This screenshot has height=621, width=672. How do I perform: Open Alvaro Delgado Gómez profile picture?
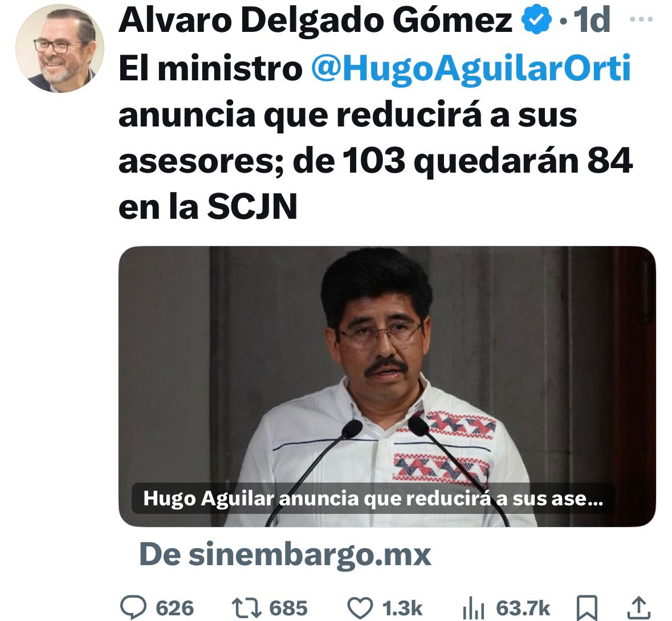coord(60,48)
